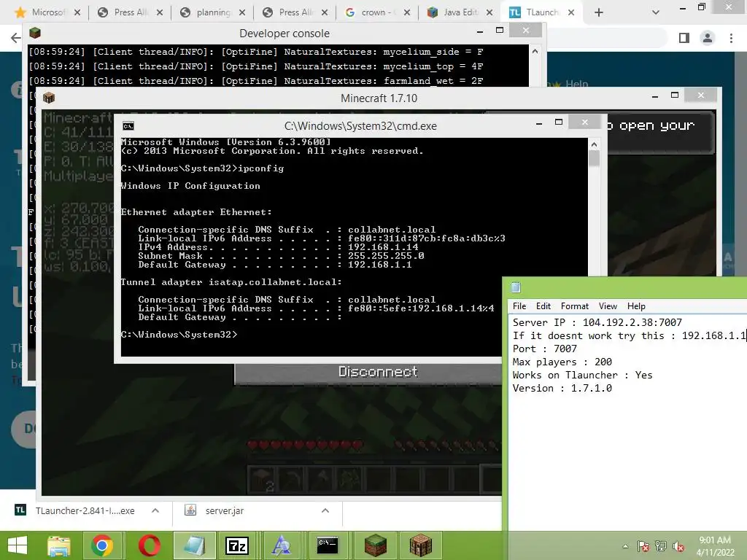This screenshot has width=747, height=560.
Task: Open volume speaker tray icon
Action: point(678,546)
